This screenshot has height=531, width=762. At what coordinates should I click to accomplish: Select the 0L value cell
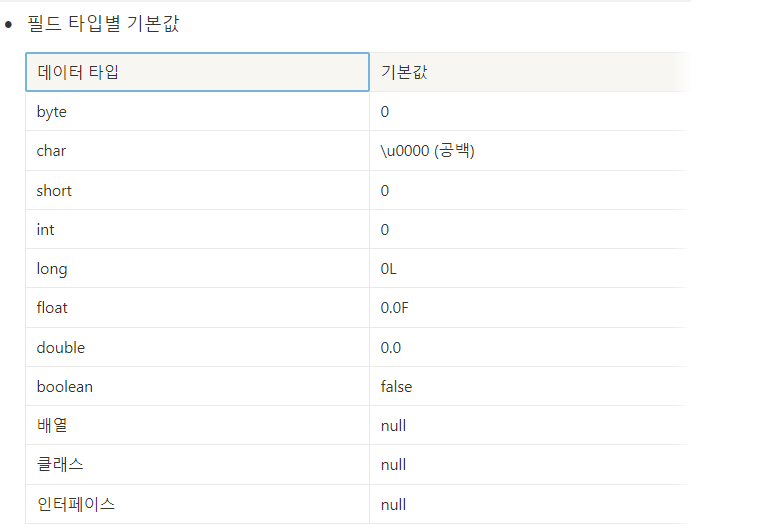(x=530, y=268)
